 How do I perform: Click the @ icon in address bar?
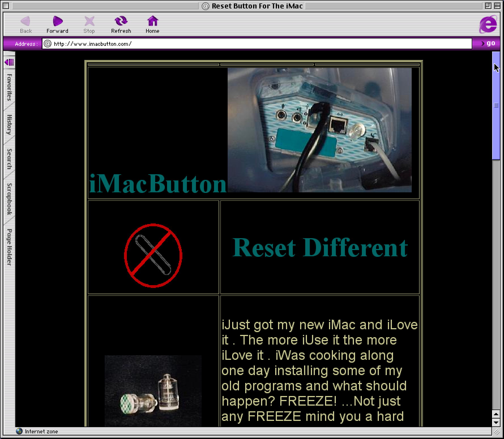pyautogui.click(x=48, y=44)
